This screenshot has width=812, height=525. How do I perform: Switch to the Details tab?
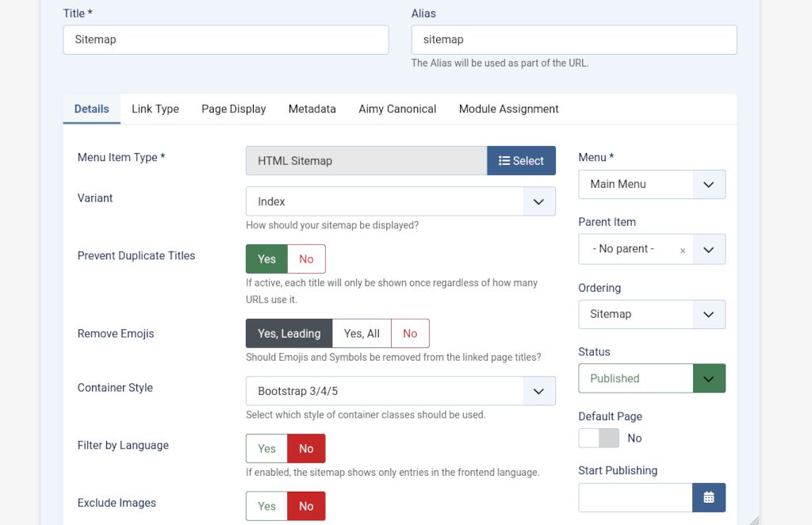[92, 109]
